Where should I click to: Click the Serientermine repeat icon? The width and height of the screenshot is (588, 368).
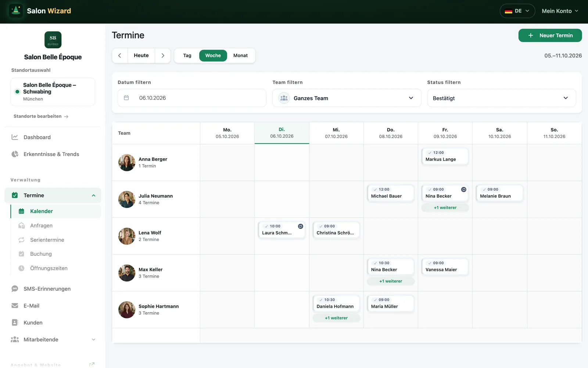[x=21, y=240]
